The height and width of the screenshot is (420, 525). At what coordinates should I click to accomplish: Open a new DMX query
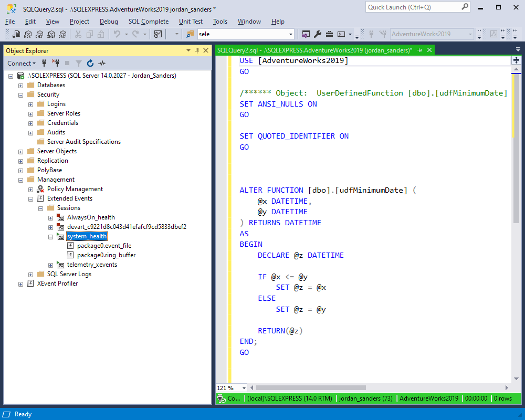[39, 34]
